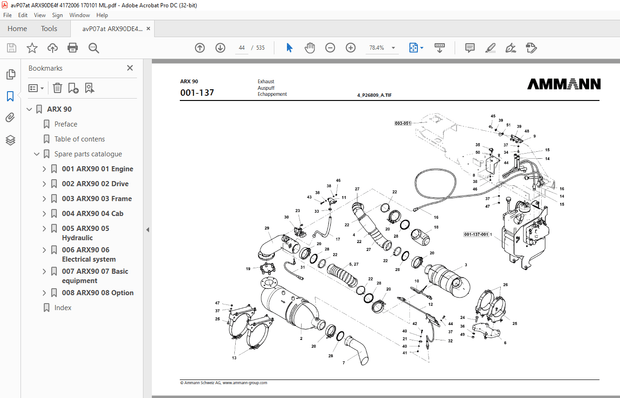620x398 pixels.
Task: Activate the Hand pan tool
Action: point(310,48)
